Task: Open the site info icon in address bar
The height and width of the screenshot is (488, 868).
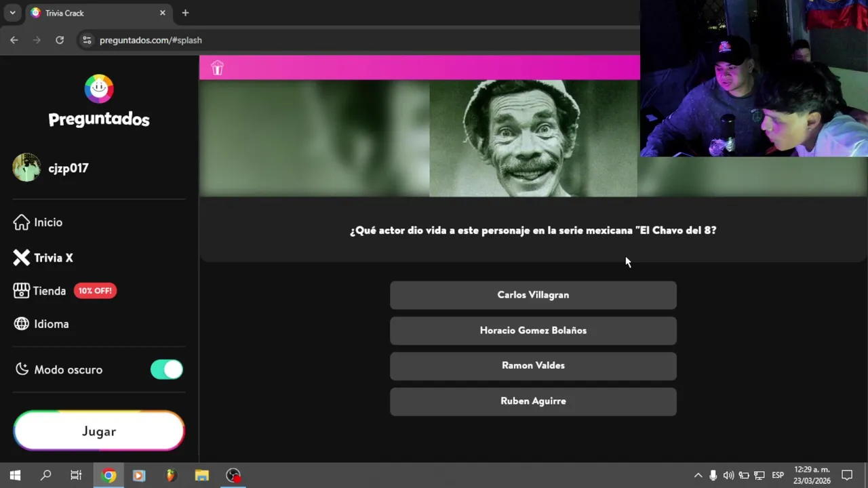Action: point(87,40)
